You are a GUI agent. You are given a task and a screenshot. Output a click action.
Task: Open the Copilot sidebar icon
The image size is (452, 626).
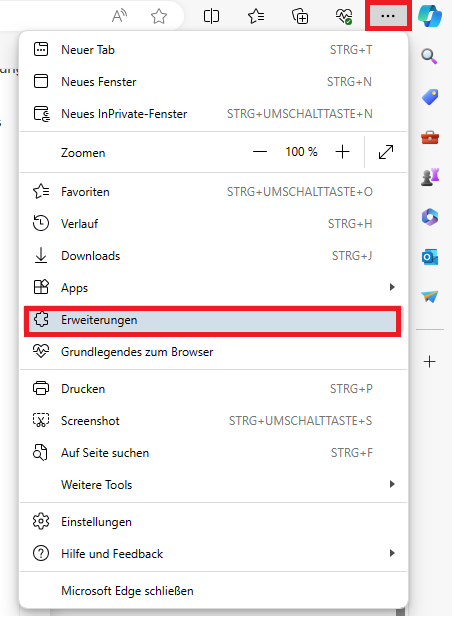pos(430,16)
